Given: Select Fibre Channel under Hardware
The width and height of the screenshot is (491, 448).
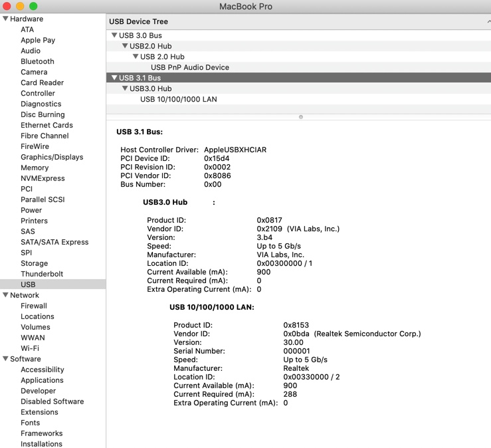Looking at the screenshot, I should (45, 136).
